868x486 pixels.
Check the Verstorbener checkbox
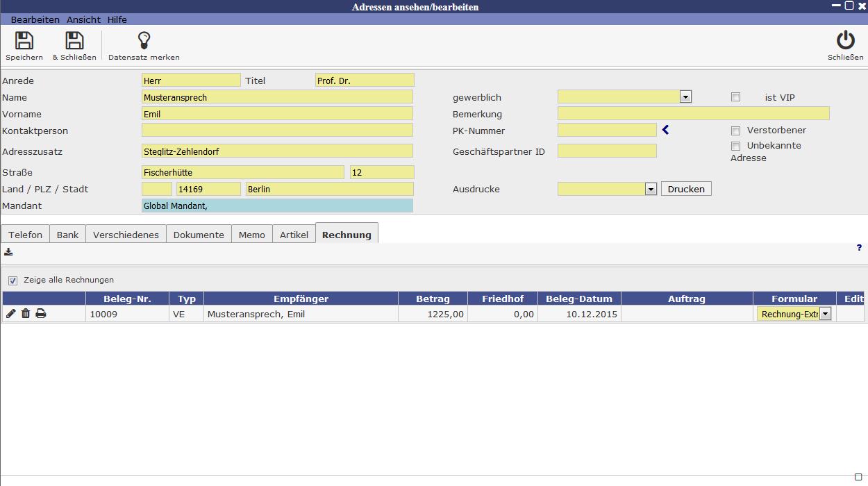735,131
